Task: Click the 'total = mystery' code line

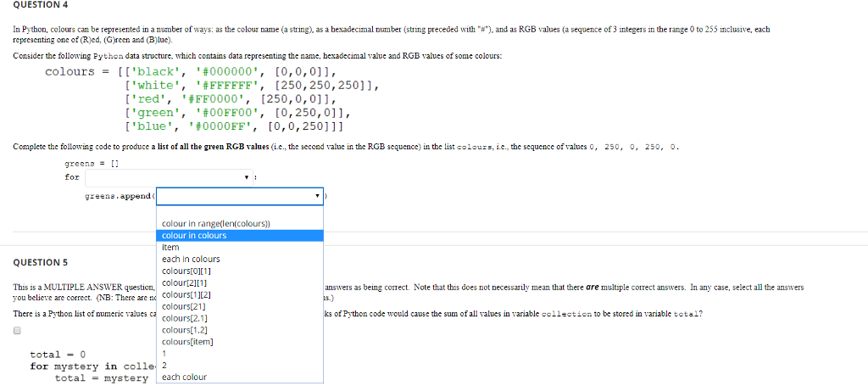Action: [x=102, y=378]
